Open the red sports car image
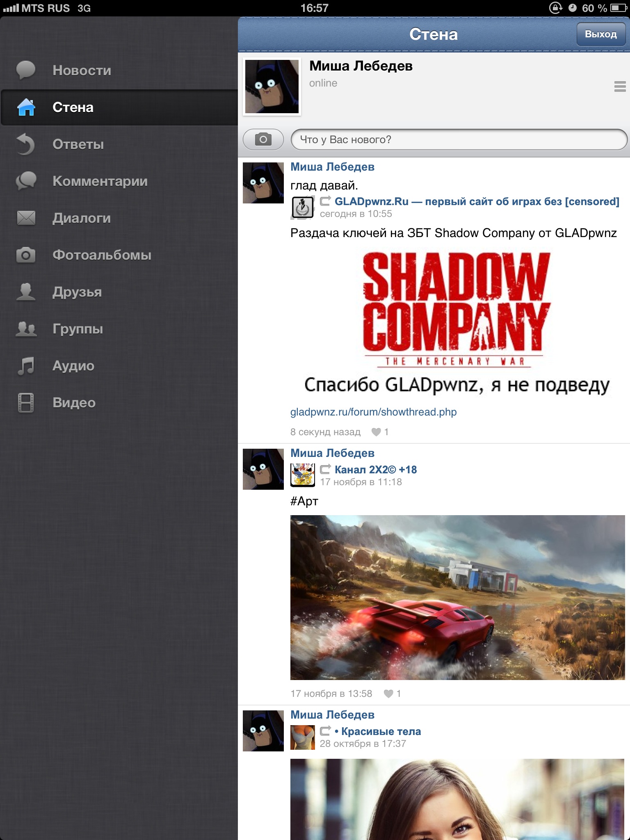Viewport: 630px width, 840px height. point(457,597)
